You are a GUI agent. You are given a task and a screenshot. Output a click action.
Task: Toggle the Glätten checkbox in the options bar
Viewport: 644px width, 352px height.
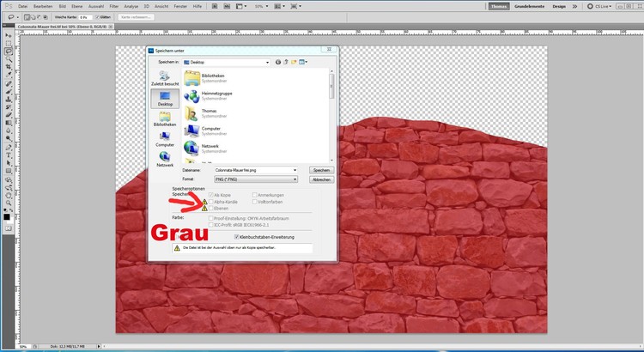coord(97,17)
